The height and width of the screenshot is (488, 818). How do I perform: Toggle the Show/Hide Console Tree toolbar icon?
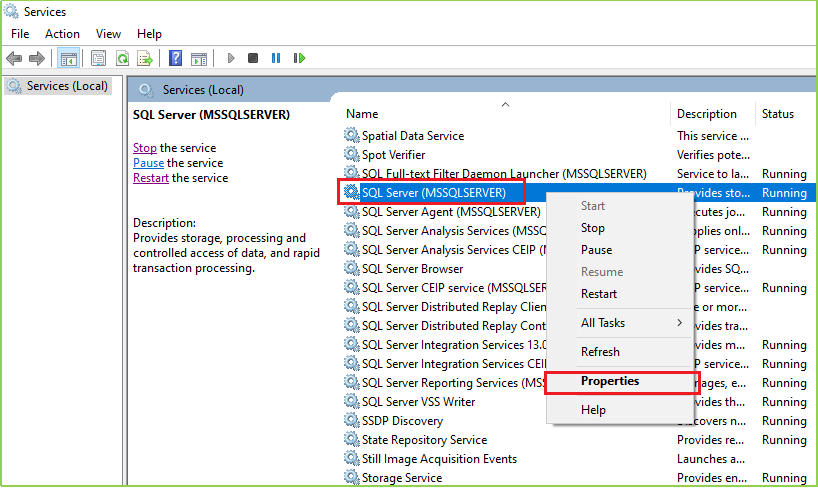coord(68,58)
